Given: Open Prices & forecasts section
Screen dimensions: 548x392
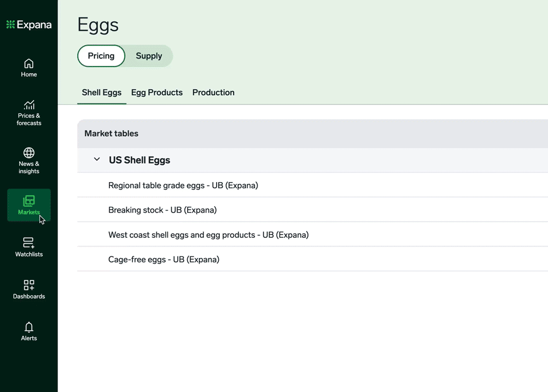Looking at the screenshot, I should [x=28, y=113].
